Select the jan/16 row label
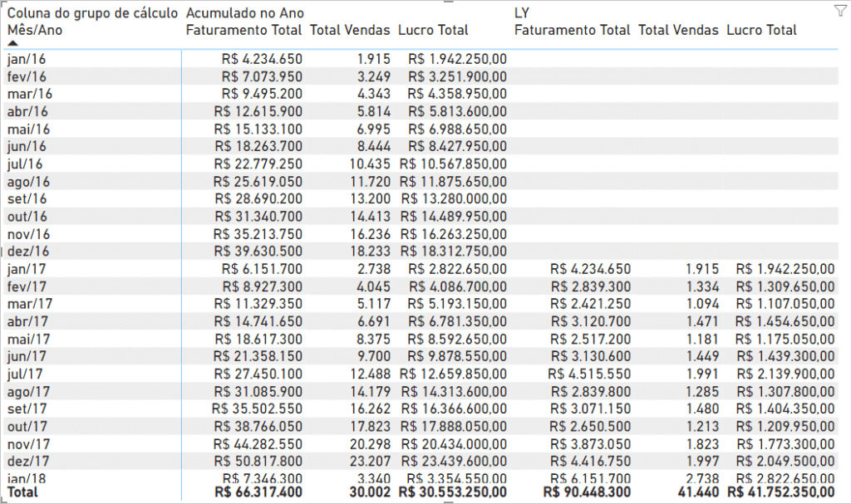This screenshot has width=851, height=504. click(x=28, y=59)
